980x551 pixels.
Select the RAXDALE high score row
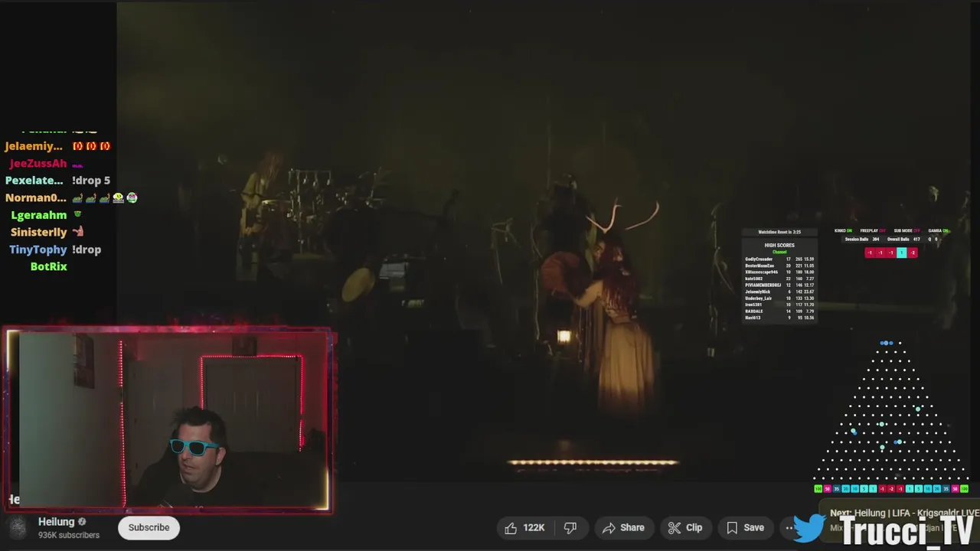(x=779, y=311)
